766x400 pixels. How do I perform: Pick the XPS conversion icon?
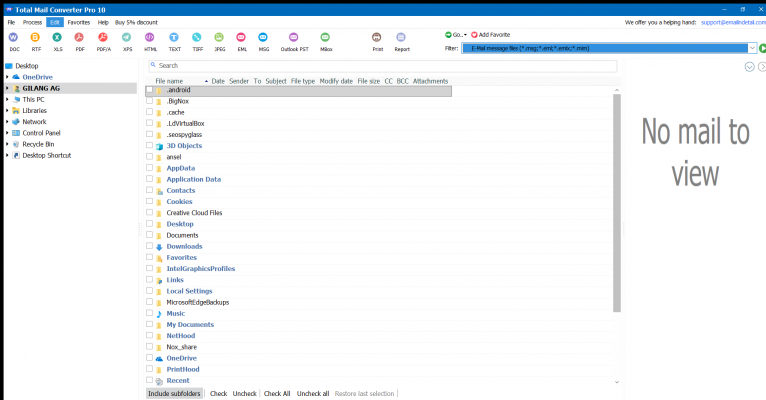(127, 38)
